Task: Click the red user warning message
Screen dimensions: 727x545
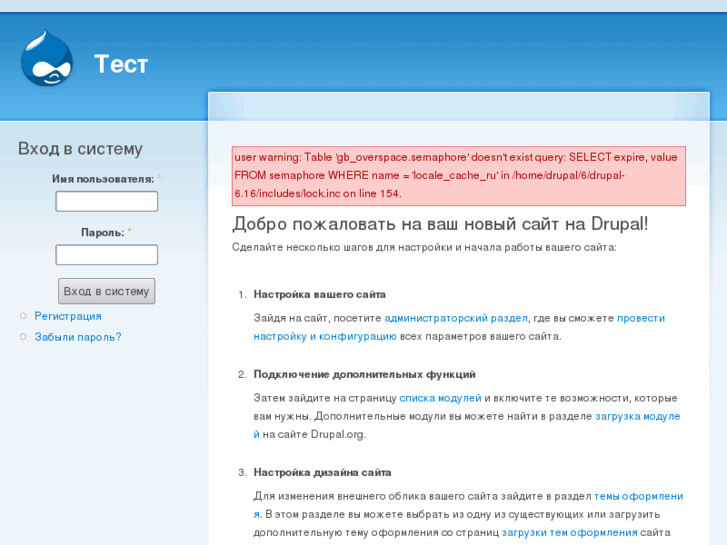Action: coord(459,176)
